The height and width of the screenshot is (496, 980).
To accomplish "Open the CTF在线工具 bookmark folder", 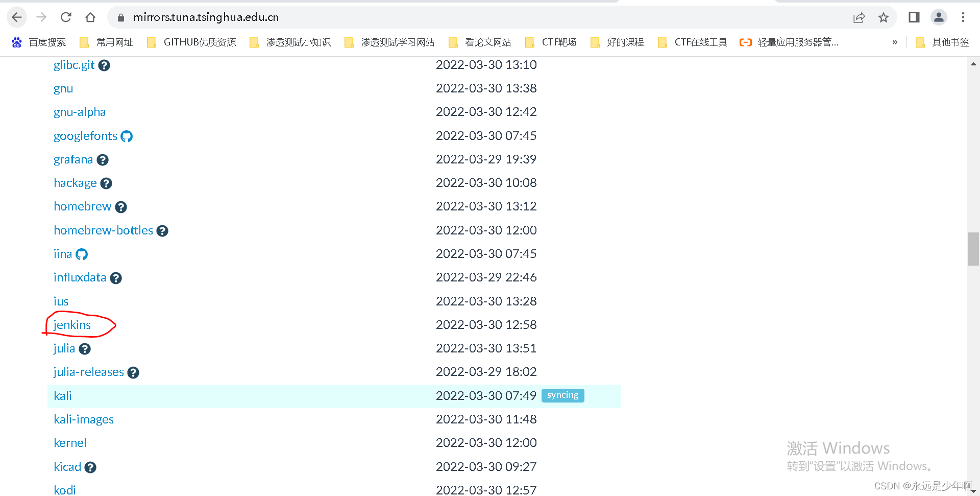I will pyautogui.click(x=692, y=42).
